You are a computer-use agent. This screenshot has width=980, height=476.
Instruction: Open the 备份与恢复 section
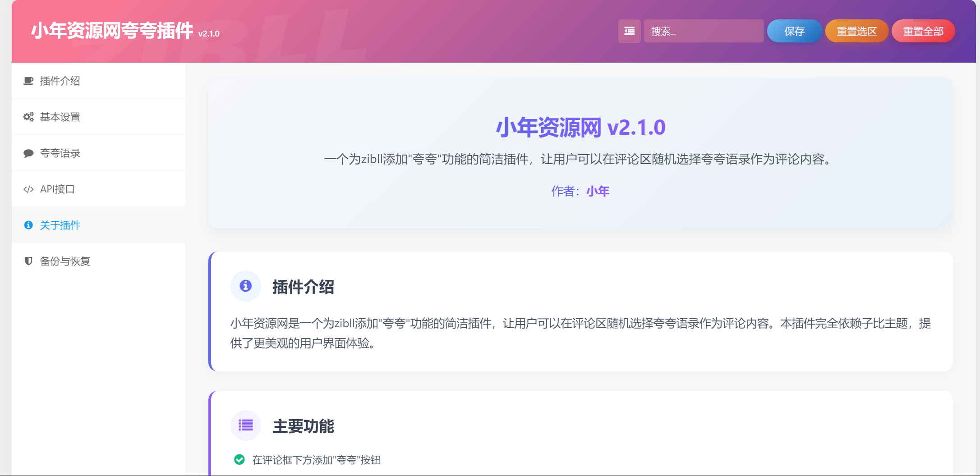pos(65,261)
